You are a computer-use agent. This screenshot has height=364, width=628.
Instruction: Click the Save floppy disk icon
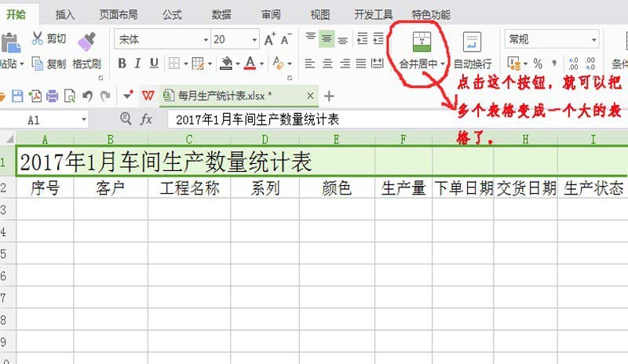[17, 96]
